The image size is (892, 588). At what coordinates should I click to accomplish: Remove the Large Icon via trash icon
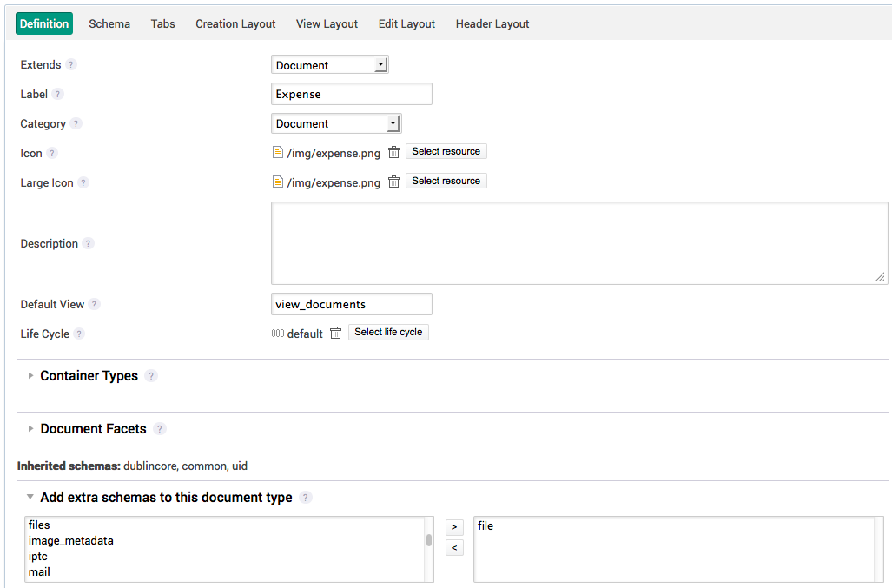click(x=393, y=181)
